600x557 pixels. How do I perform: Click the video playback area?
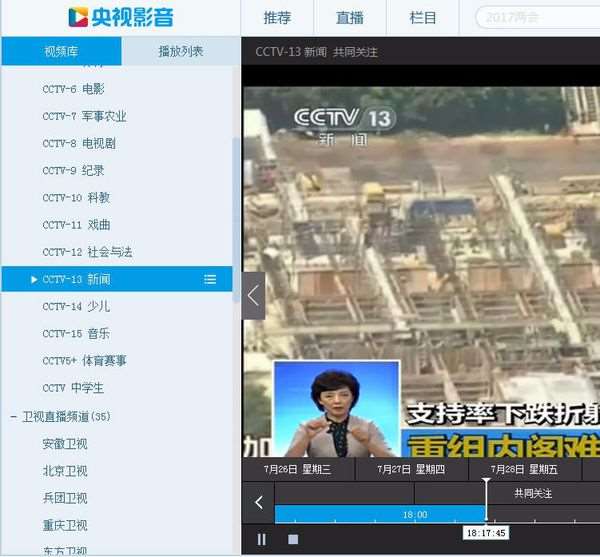tap(421, 272)
